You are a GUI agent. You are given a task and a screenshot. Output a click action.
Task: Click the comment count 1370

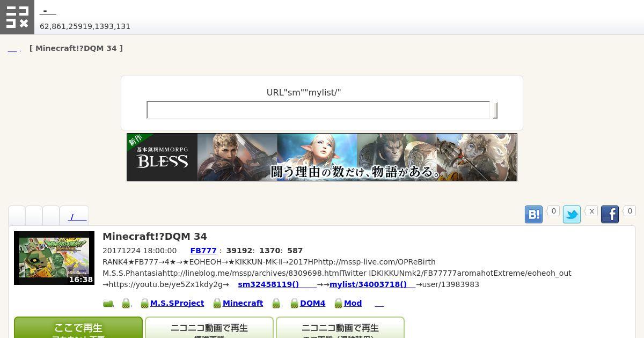coord(270,251)
